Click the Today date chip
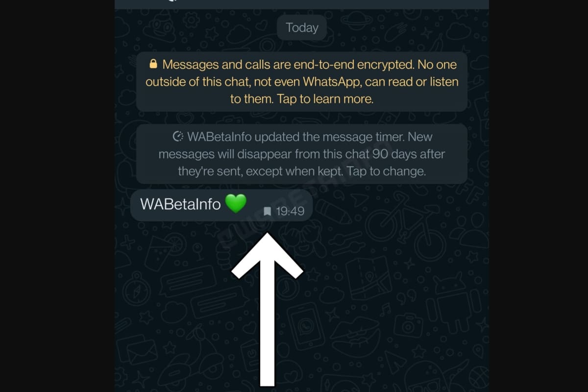Screen dimensions: 588x392 302,28
